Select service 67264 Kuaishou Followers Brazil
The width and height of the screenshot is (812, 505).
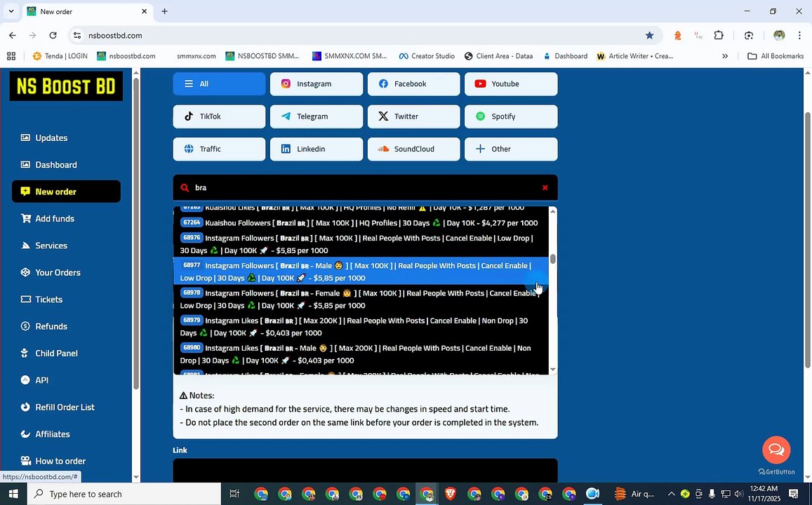(361, 223)
